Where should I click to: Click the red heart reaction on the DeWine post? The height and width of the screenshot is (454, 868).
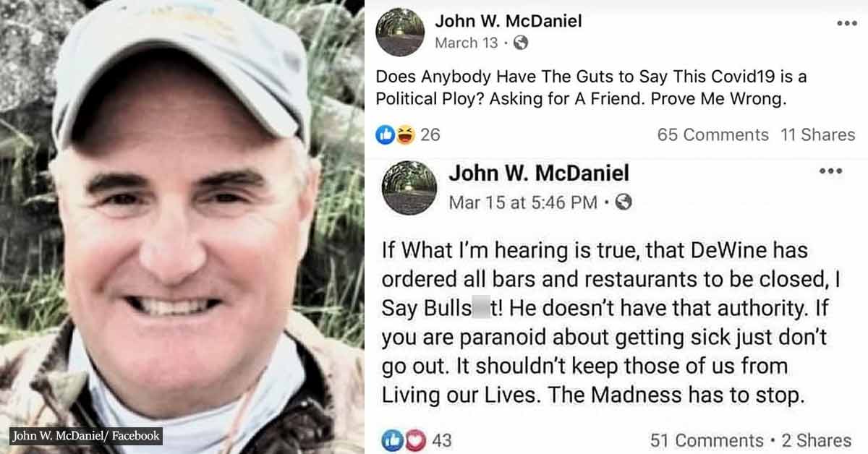coord(415,440)
